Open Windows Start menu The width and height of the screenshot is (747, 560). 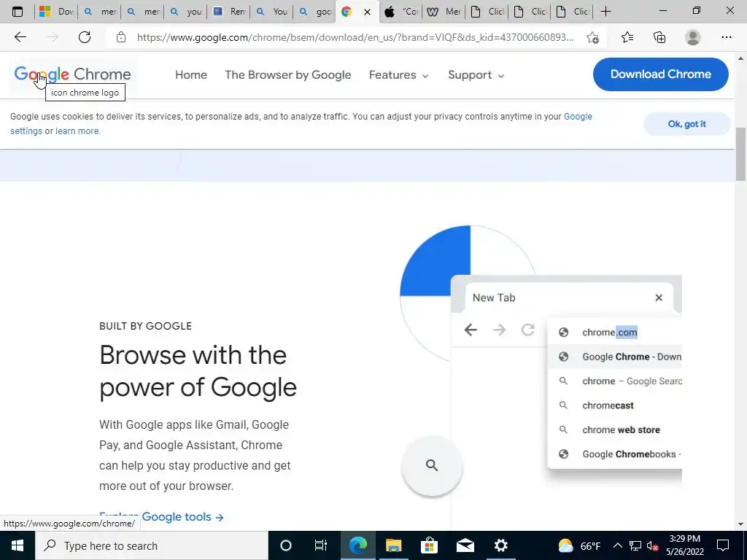click(18, 545)
